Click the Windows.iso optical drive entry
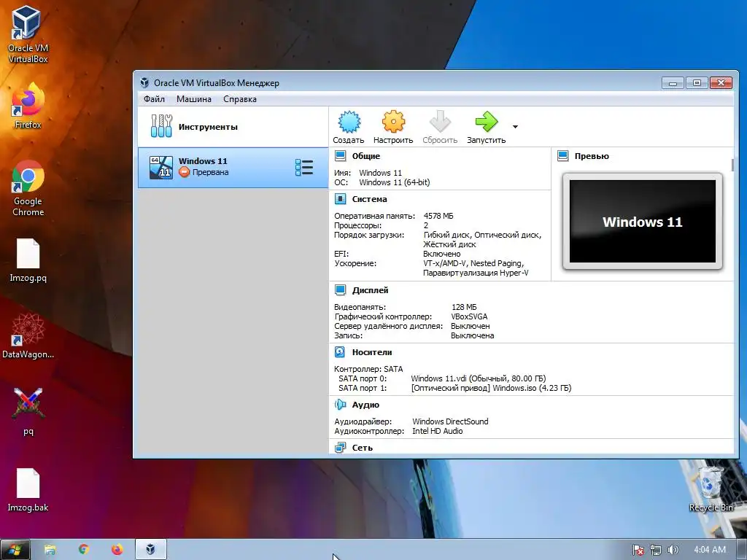 click(491, 388)
